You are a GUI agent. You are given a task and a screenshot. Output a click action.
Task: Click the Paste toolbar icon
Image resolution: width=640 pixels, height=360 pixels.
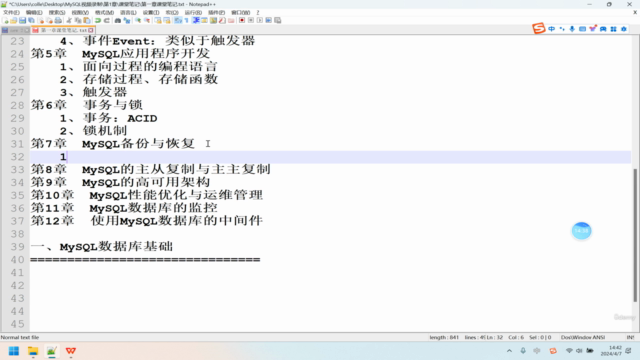click(87, 20)
